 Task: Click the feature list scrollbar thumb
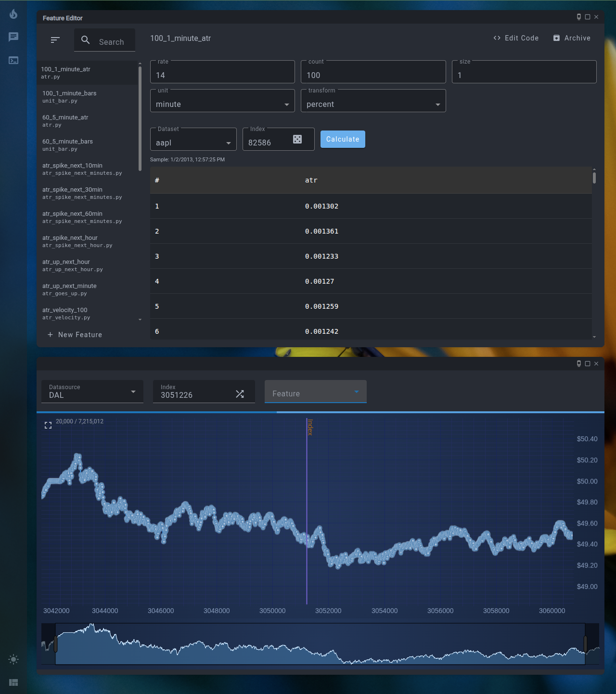point(140,118)
